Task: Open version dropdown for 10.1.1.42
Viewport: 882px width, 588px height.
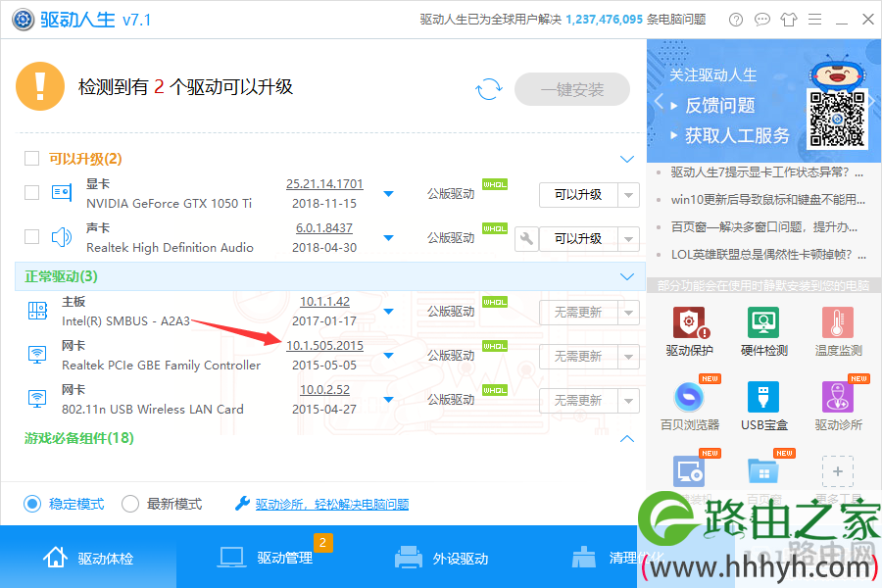Action: click(x=388, y=312)
